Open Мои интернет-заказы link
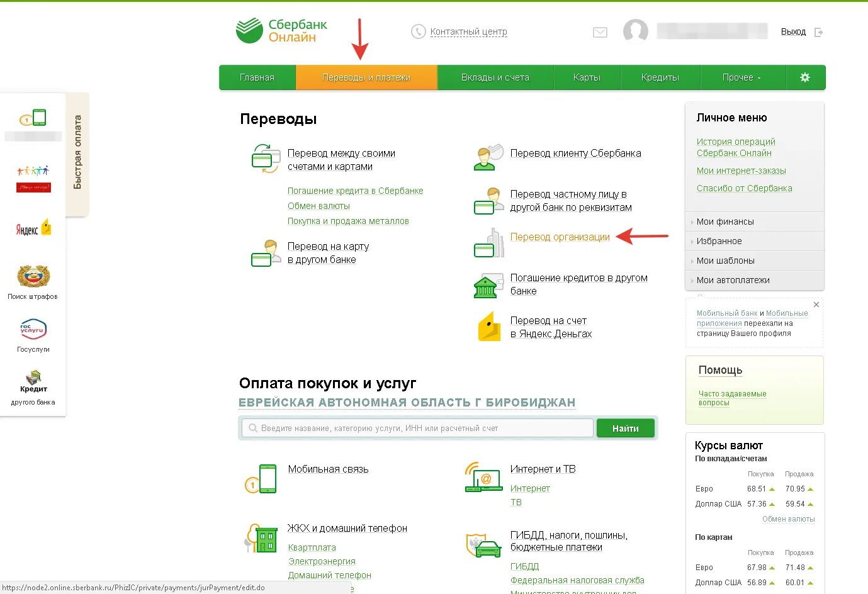868x594 pixels. [741, 171]
